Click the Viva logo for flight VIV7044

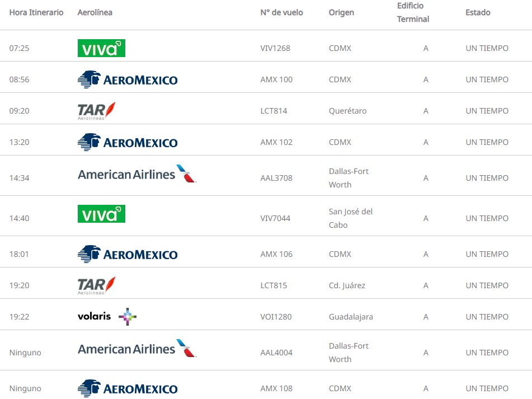pos(101,214)
